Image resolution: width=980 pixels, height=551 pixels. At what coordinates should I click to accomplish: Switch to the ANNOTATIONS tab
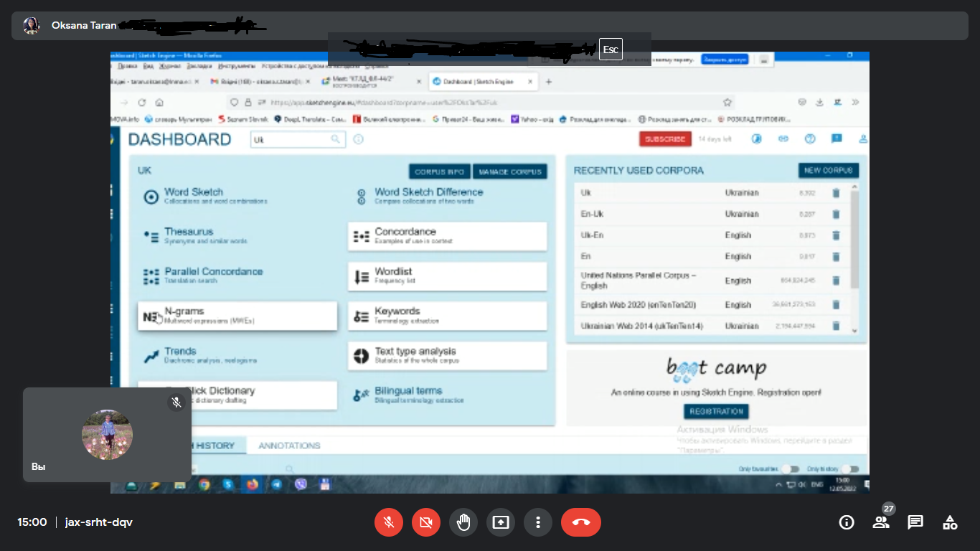tap(289, 446)
